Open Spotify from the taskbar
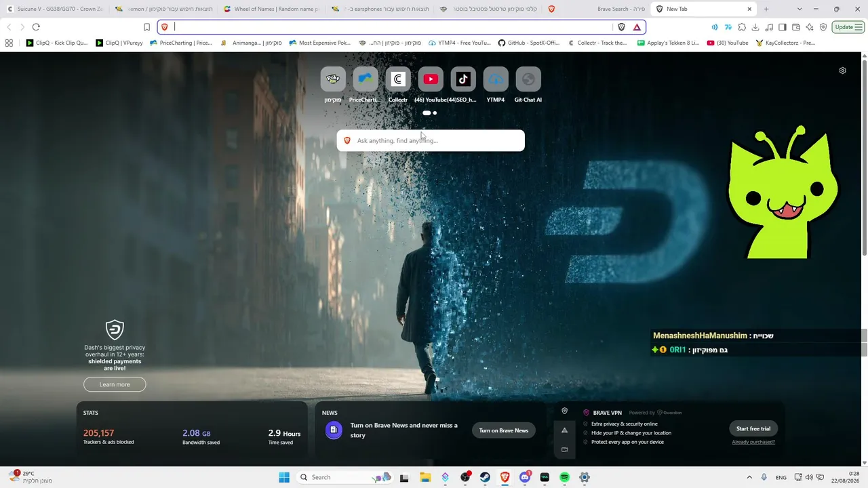The image size is (868, 488). [564, 477]
